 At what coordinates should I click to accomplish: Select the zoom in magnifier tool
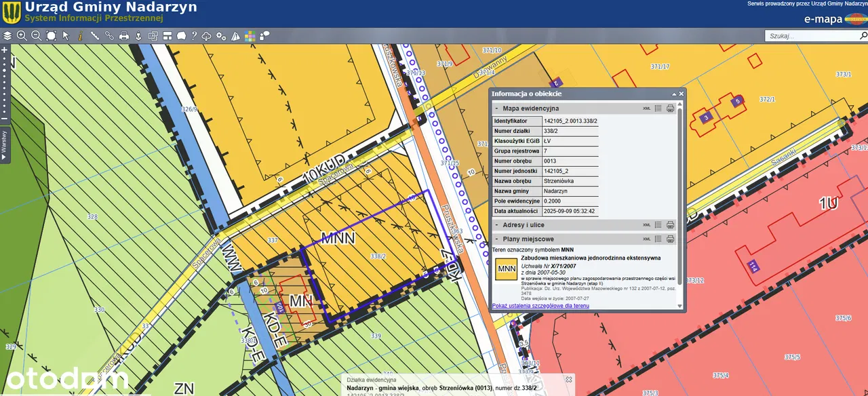point(22,36)
